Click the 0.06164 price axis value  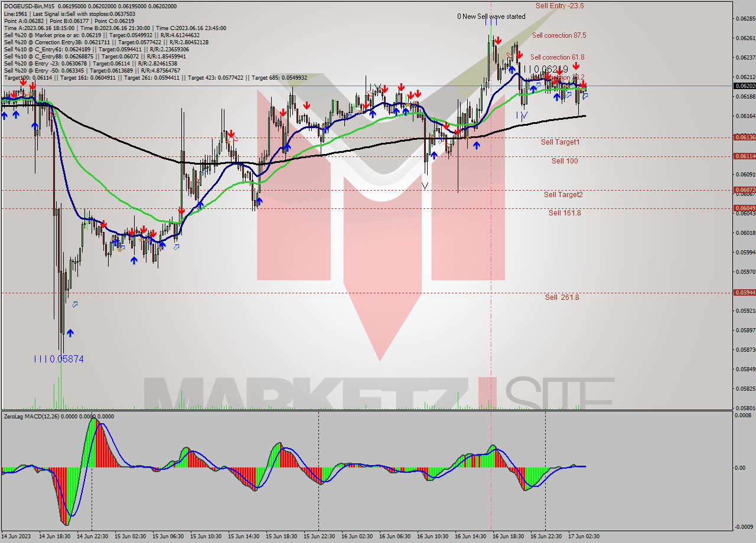[745, 116]
